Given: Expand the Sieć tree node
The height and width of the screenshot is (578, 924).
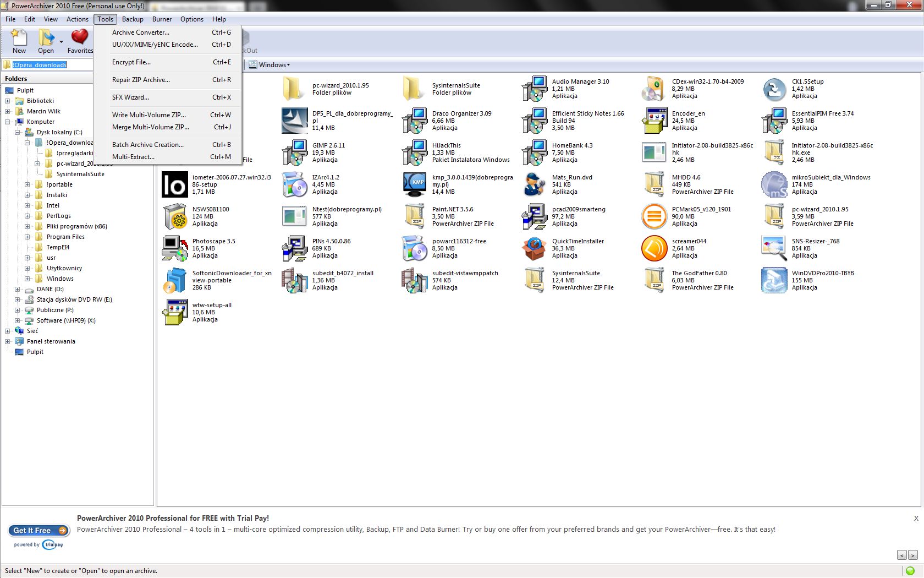Looking at the screenshot, I should click(x=8, y=331).
